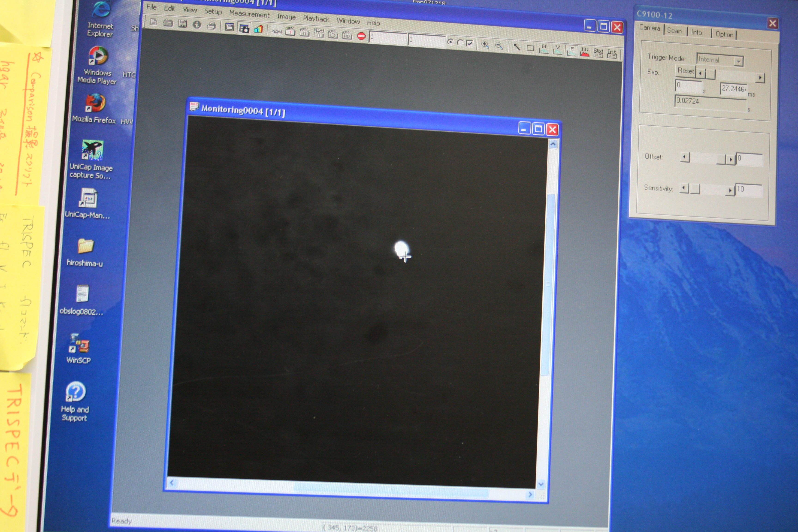Open the Help menu

click(373, 23)
